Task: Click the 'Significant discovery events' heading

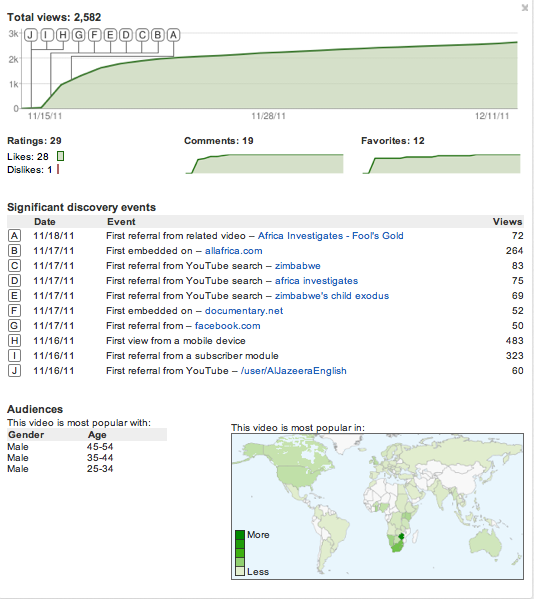Action: pos(81,207)
